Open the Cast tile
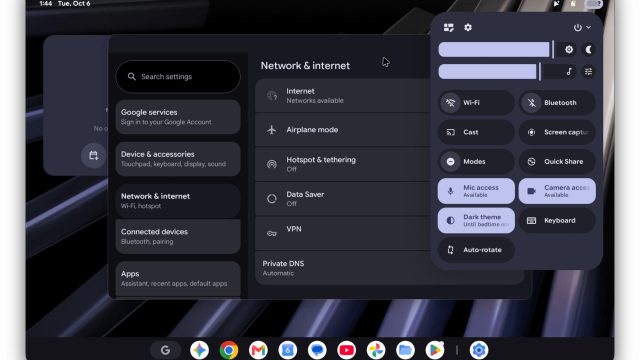The image size is (640, 360). [x=476, y=132]
